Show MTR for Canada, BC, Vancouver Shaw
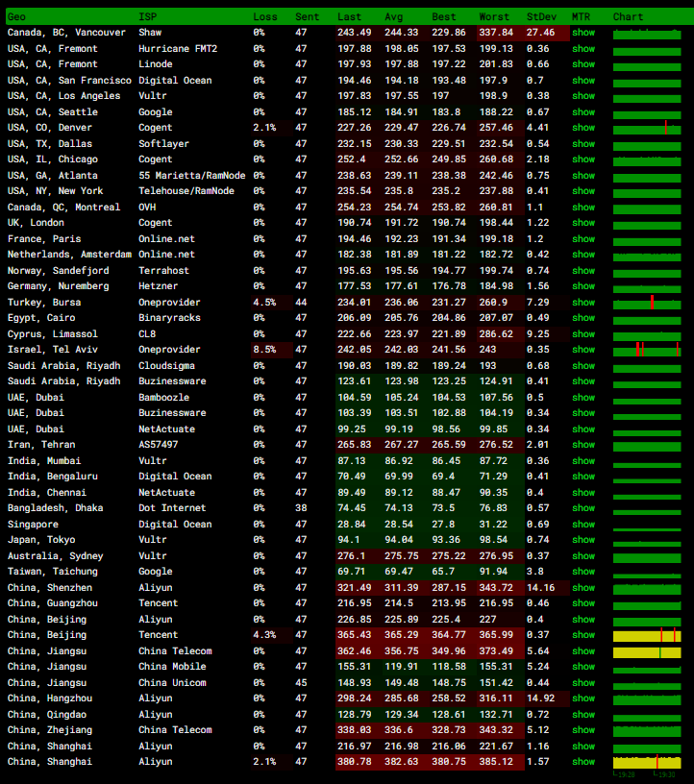The height and width of the screenshot is (784, 694). pos(583,33)
